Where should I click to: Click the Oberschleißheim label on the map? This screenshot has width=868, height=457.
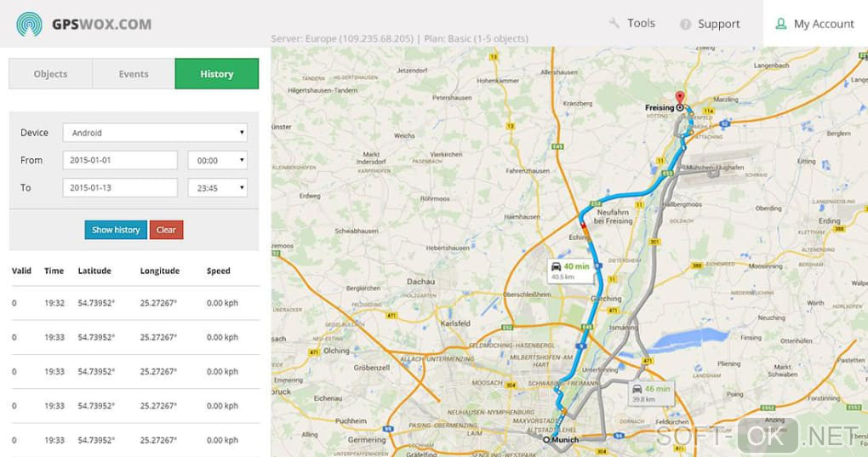pyautogui.click(x=527, y=294)
